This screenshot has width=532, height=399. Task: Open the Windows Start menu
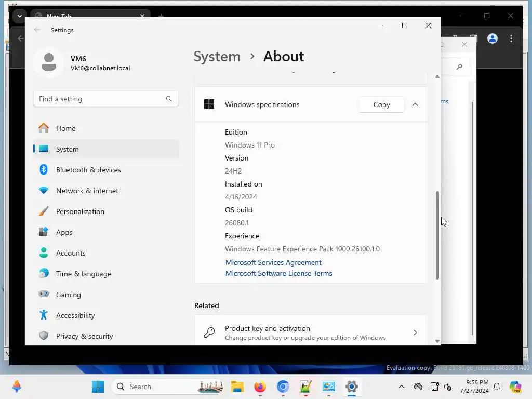(x=98, y=387)
